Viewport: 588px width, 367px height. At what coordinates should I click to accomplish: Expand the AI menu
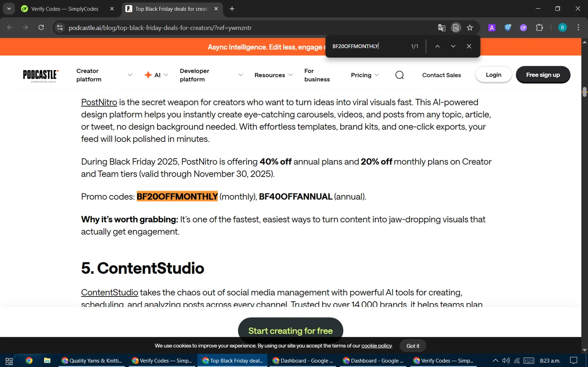pyautogui.click(x=156, y=75)
